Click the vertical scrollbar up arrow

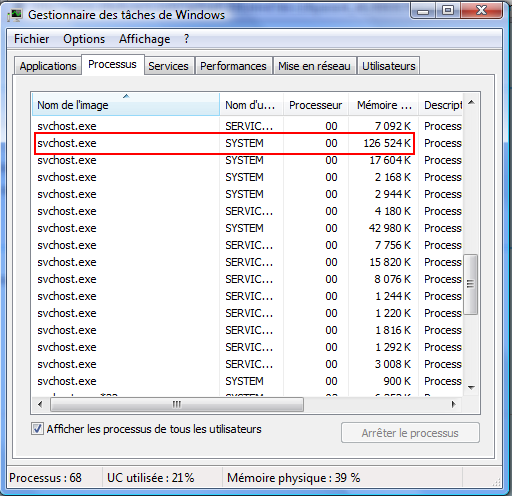[x=471, y=102]
